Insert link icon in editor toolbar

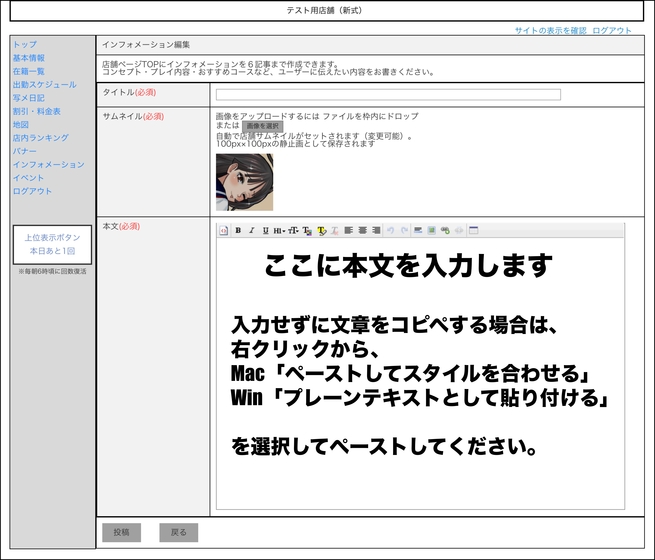445,230
